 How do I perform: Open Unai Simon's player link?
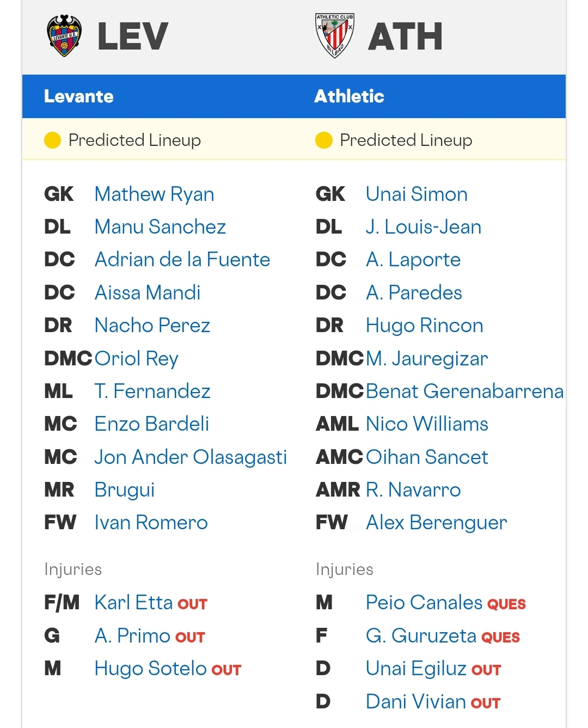tap(416, 194)
